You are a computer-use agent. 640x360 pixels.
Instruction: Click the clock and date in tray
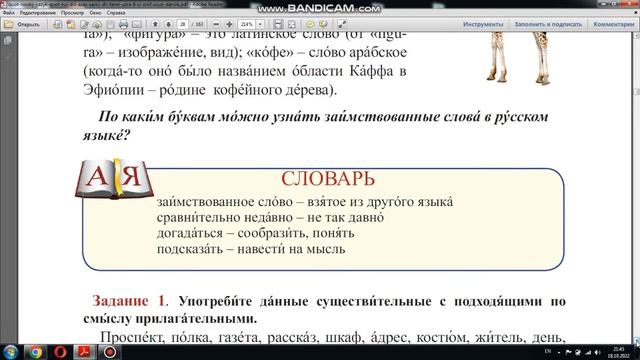click(x=618, y=352)
